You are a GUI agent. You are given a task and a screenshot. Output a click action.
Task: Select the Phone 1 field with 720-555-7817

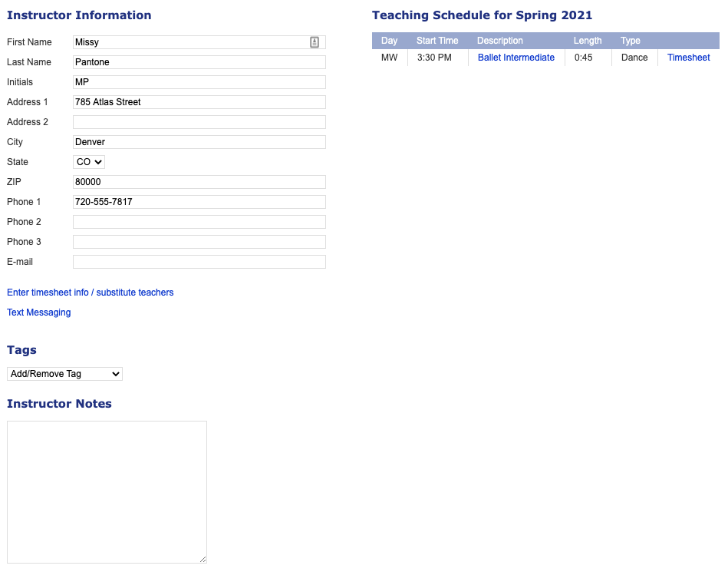tap(199, 202)
